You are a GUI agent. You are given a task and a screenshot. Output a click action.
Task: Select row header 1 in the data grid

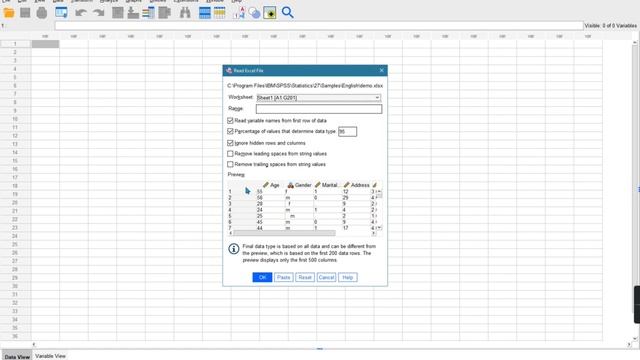[x=15, y=44]
